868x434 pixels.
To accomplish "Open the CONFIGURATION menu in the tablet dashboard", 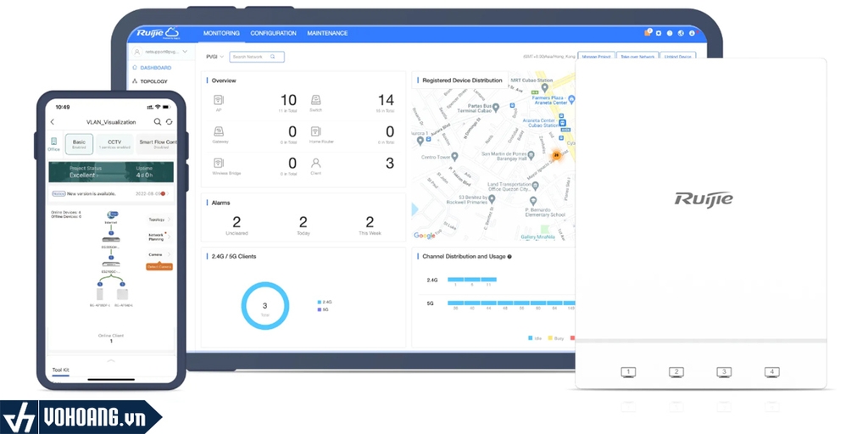I will click(x=274, y=33).
